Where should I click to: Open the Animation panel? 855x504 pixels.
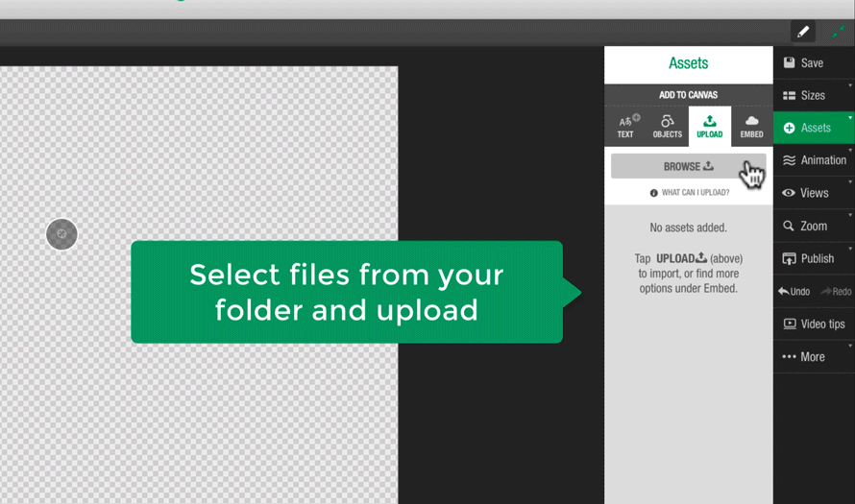point(814,160)
